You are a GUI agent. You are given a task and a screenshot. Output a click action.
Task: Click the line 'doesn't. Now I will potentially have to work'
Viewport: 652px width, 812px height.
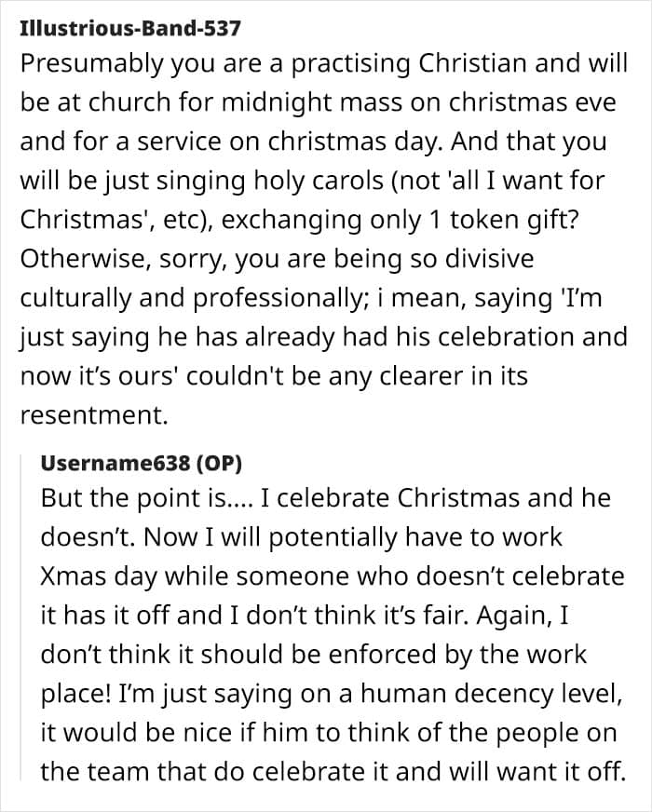pyautogui.click(x=302, y=537)
